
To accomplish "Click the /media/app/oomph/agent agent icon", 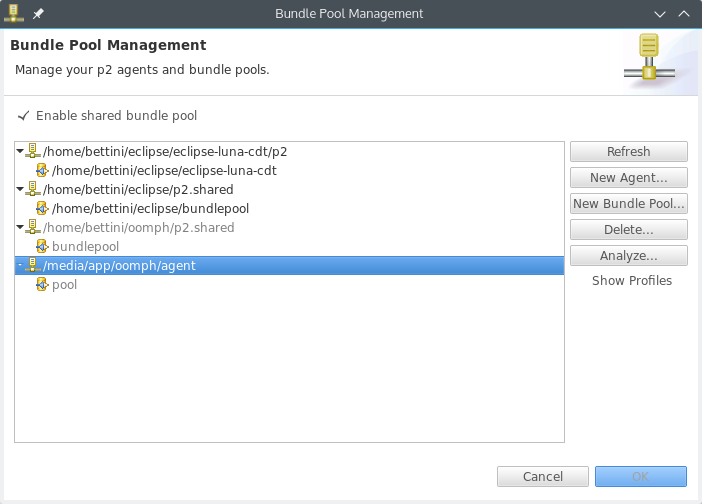I will pyautogui.click(x=33, y=265).
